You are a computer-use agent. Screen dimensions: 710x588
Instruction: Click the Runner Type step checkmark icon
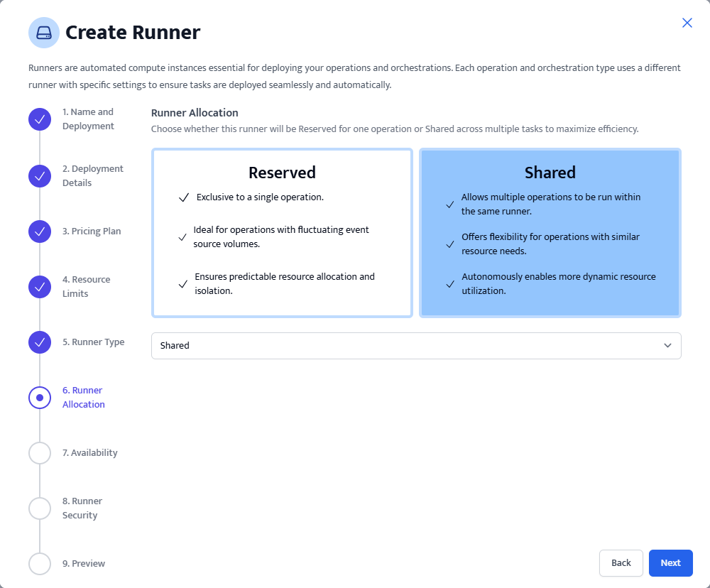(40, 342)
